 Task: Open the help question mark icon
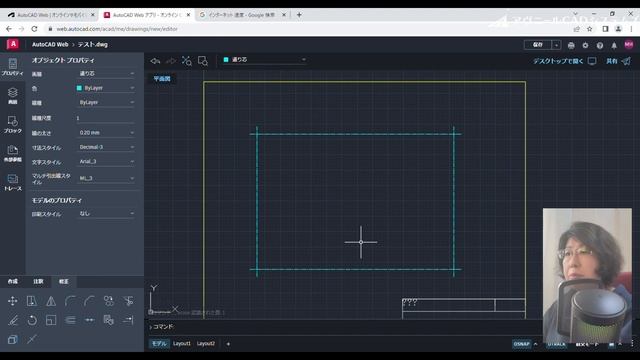pos(600,45)
